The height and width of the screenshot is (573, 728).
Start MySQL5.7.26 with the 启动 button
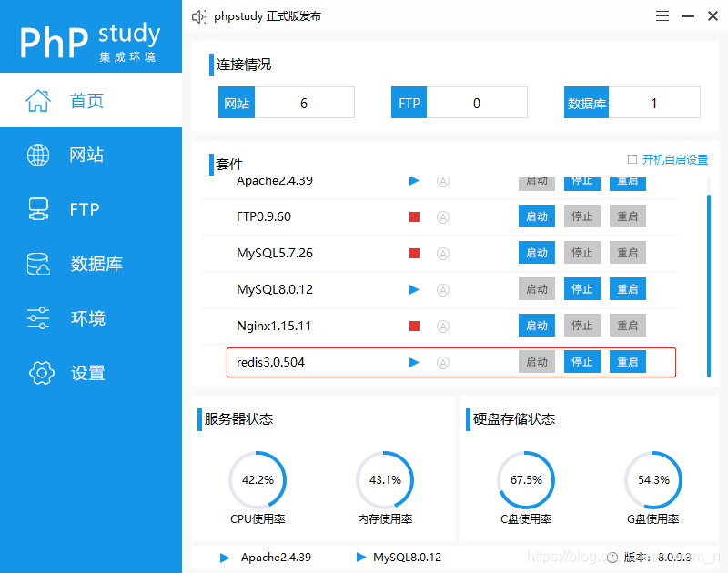click(x=537, y=253)
